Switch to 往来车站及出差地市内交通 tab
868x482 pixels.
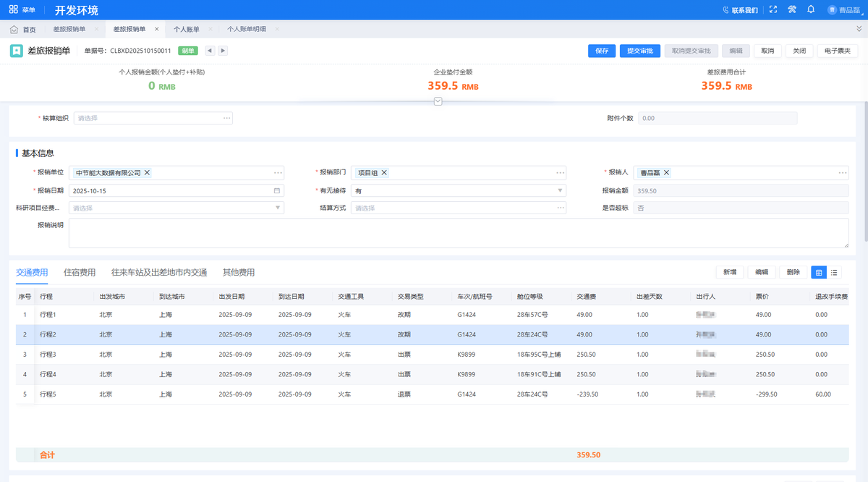159,272
